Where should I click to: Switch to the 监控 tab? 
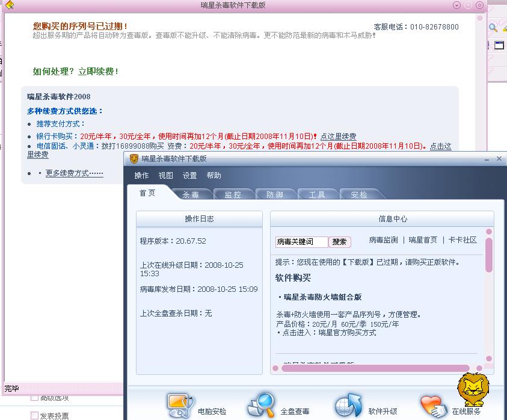click(x=233, y=194)
